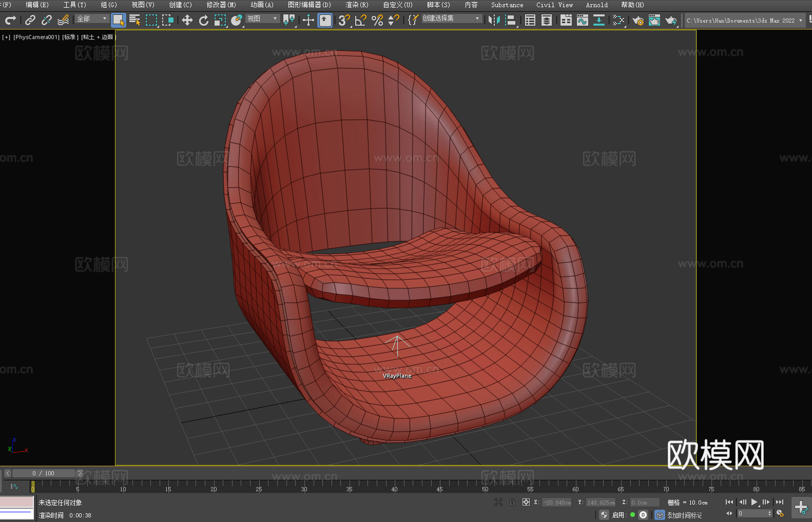Click time slider previous frame arrow
Image resolution: width=812 pixels, height=522 pixels.
pos(8,473)
